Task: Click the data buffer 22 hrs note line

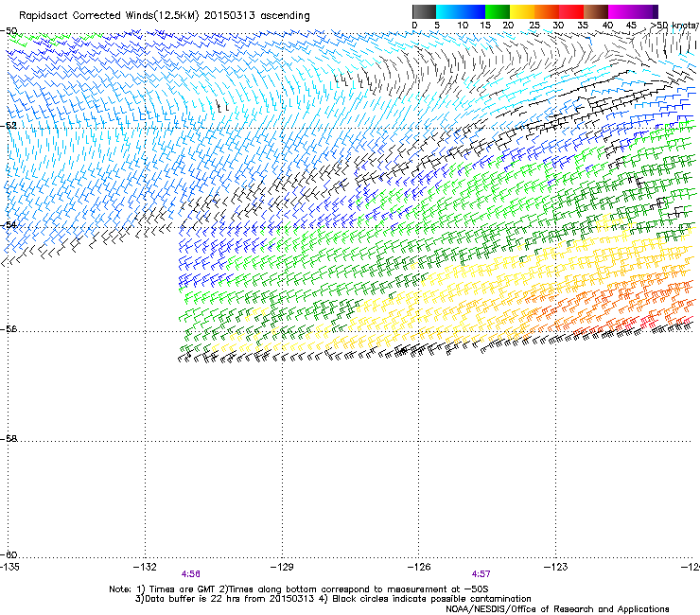Action: point(333,599)
